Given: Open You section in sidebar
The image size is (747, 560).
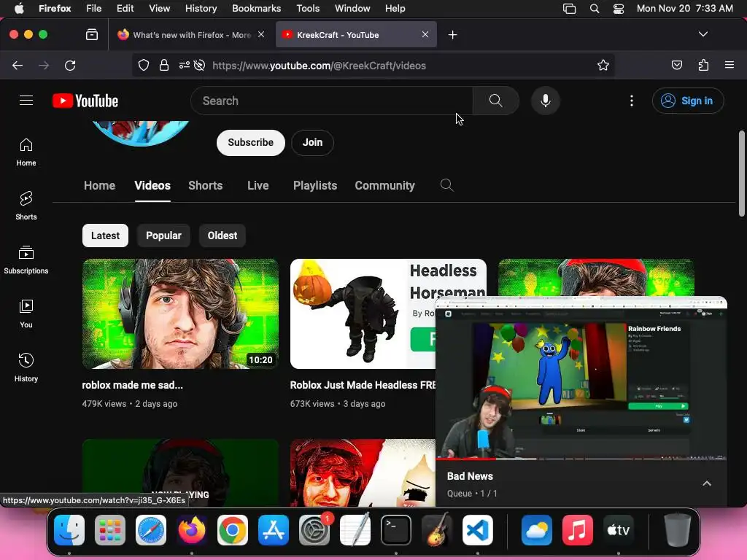Looking at the screenshot, I should tap(26, 314).
